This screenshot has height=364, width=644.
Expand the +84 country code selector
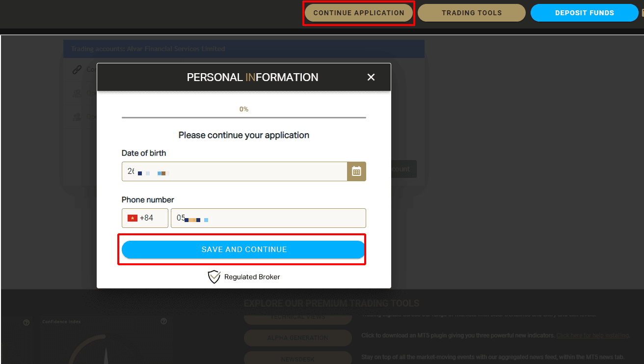pyautogui.click(x=145, y=218)
